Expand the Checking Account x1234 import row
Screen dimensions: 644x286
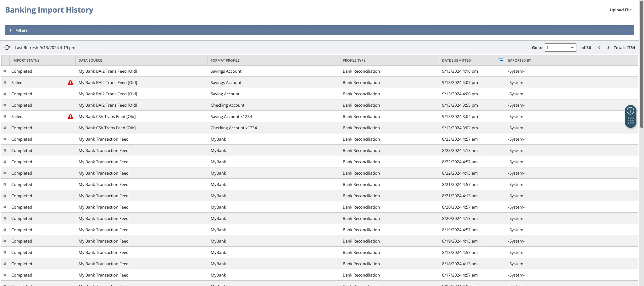tap(5, 128)
